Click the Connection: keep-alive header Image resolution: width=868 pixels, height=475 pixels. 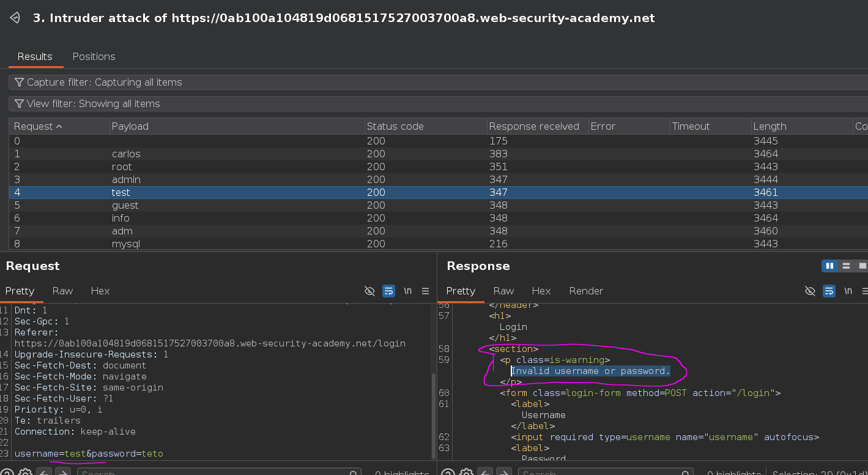(x=75, y=432)
